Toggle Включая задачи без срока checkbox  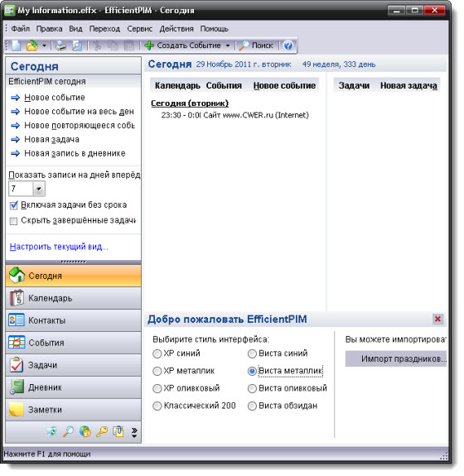point(14,205)
